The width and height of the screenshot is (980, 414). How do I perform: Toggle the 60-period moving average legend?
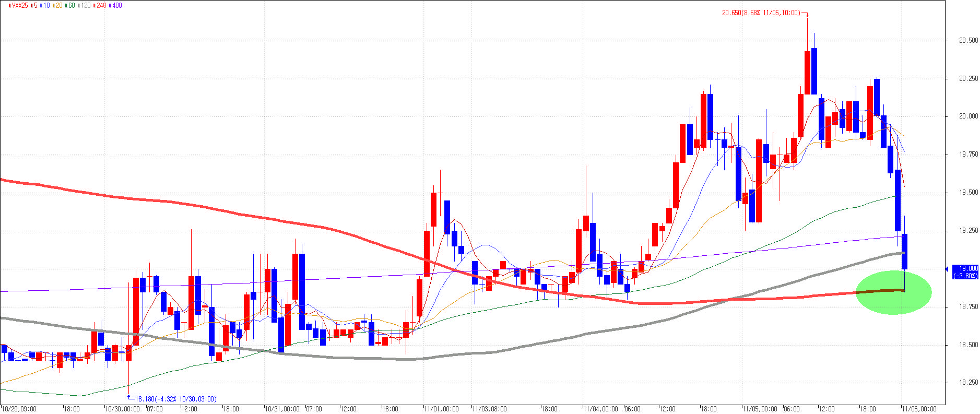click(71, 5)
